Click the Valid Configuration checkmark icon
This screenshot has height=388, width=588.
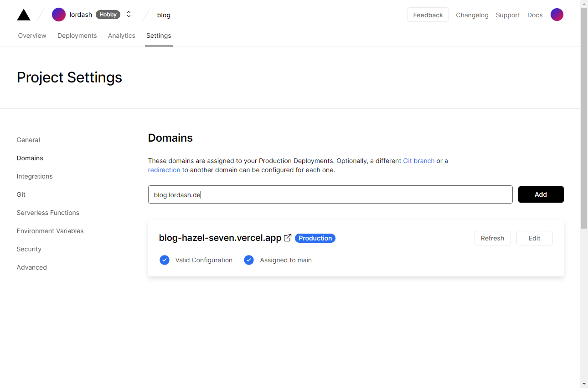(x=165, y=260)
